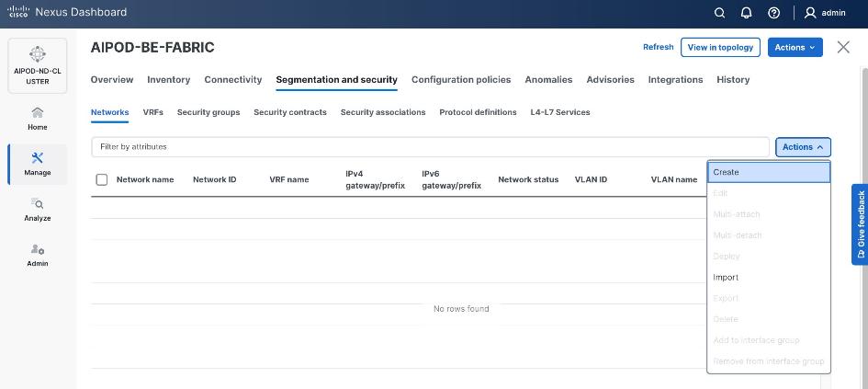Select Create from the Actions menu
The width and height of the screenshot is (868, 389).
click(769, 172)
